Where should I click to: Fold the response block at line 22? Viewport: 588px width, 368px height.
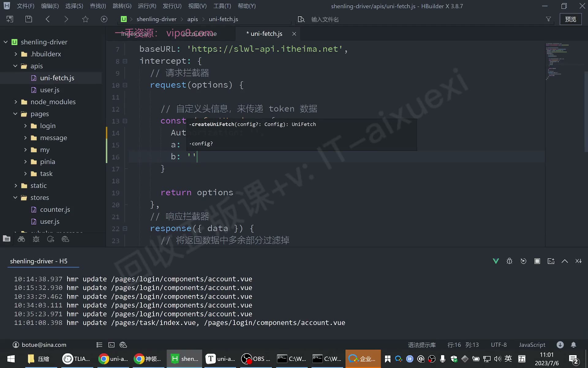125,228
